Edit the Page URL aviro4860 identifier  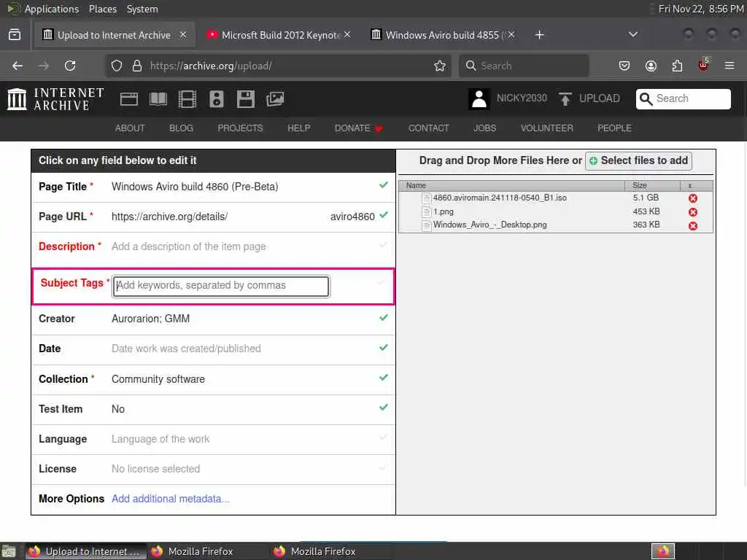click(x=352, y=217)
